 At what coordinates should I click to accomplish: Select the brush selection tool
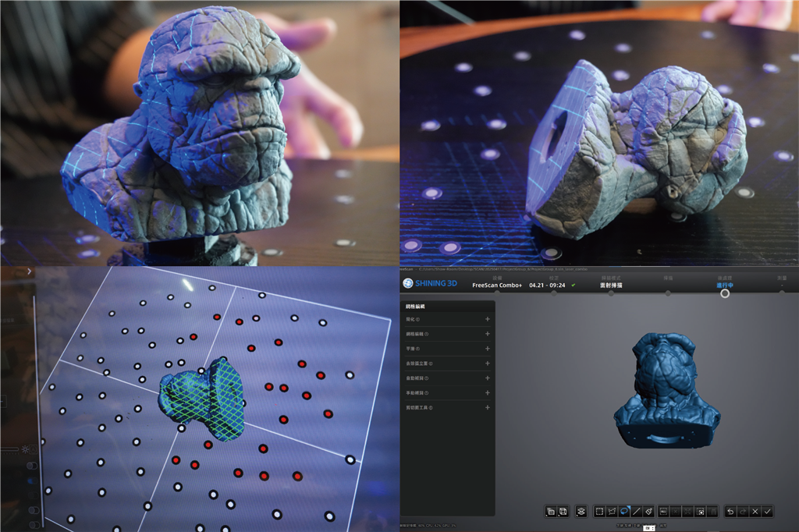[648, 511]
